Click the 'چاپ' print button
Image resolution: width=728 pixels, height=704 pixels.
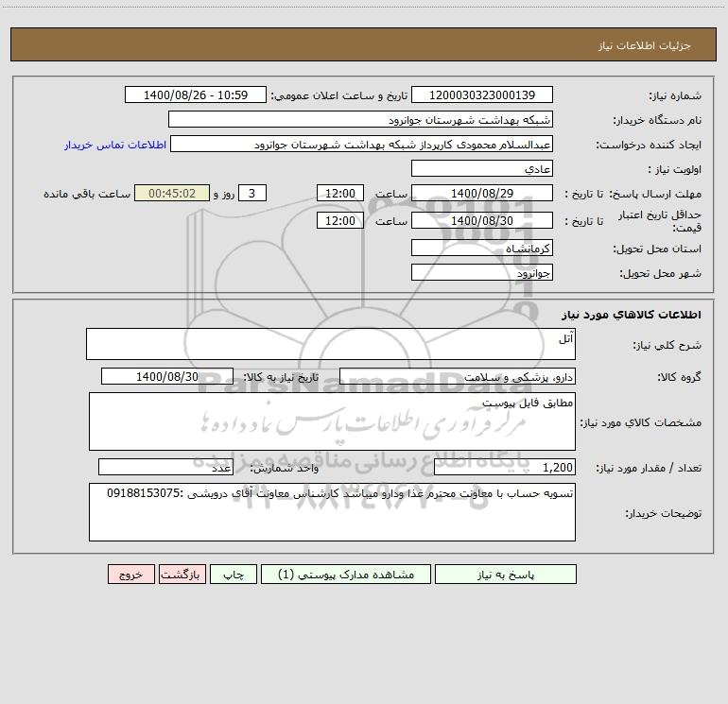[234, 575]
